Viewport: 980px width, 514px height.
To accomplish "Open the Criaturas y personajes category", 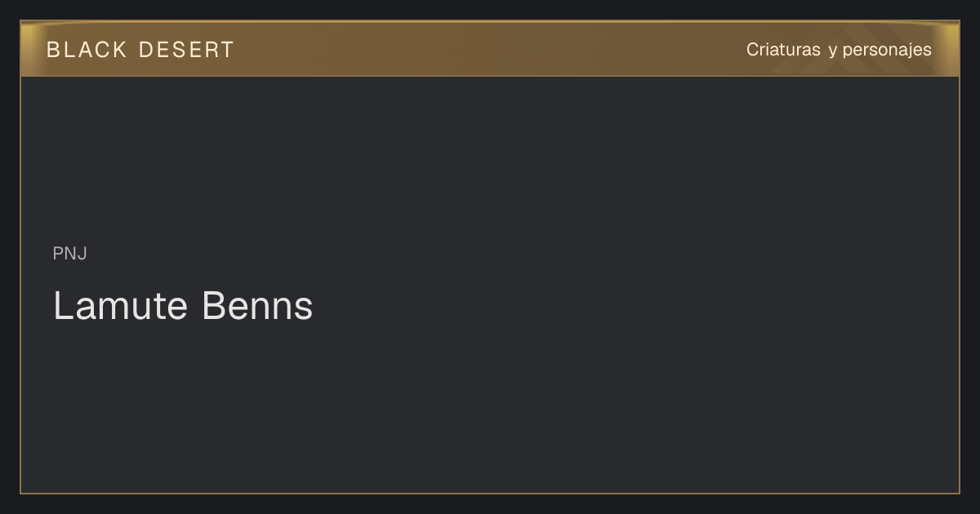I will click(x=839, y=50).
